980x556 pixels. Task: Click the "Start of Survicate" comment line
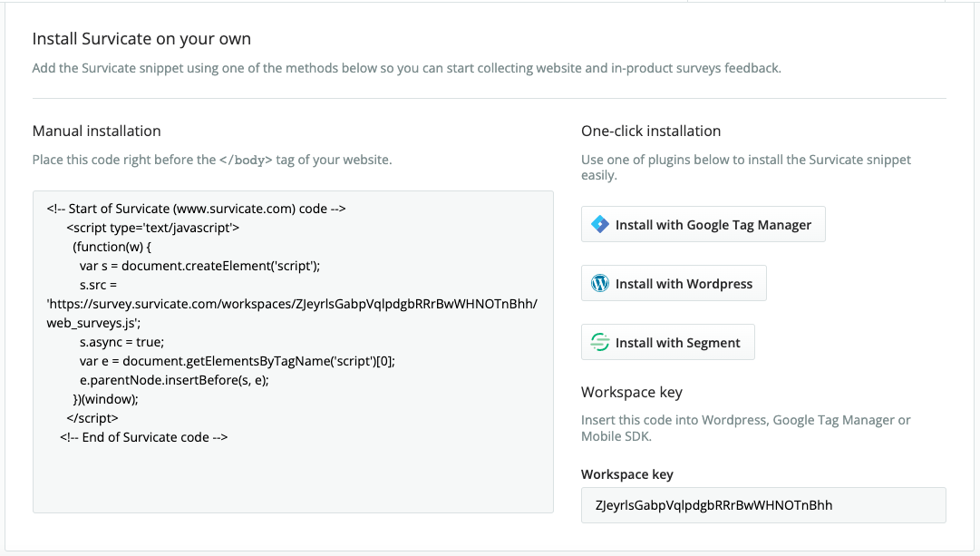click(196, 209)
